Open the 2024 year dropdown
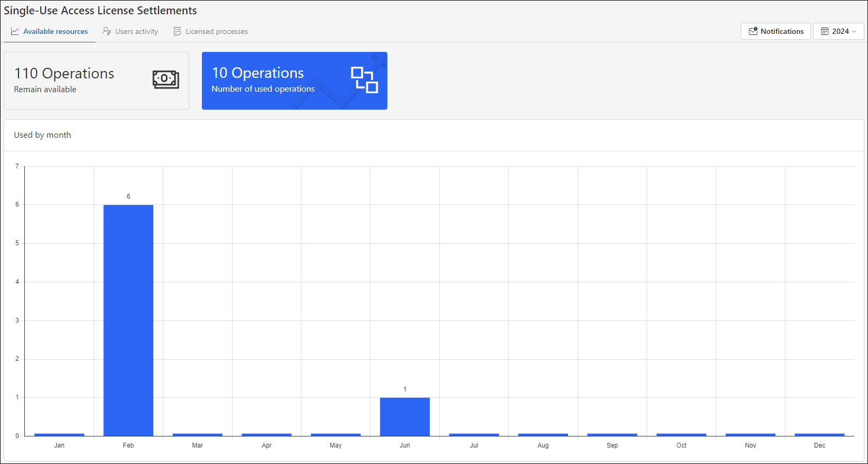Screen dimensions: 868x464 tap(838, 31)
